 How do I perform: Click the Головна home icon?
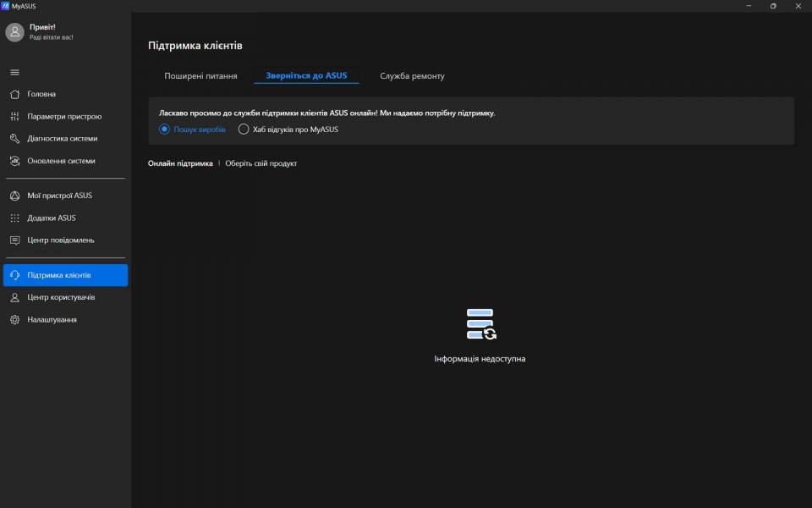[14, 94]
